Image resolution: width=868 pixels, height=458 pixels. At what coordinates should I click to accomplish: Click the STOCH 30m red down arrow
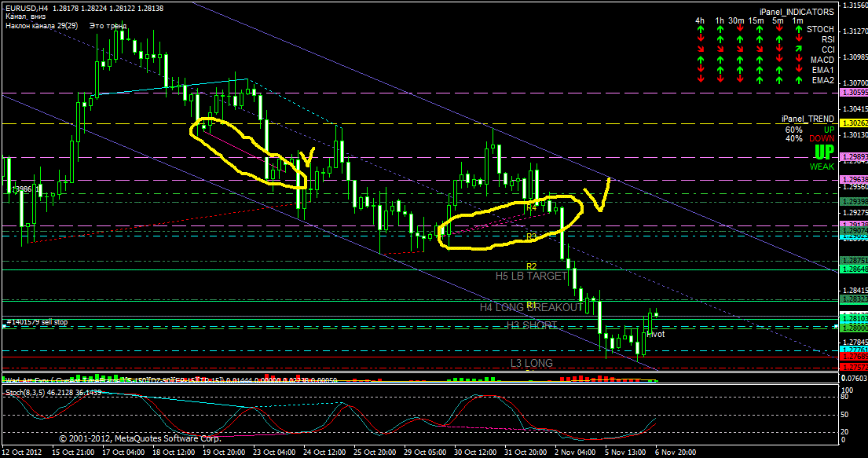coord(740,29)
